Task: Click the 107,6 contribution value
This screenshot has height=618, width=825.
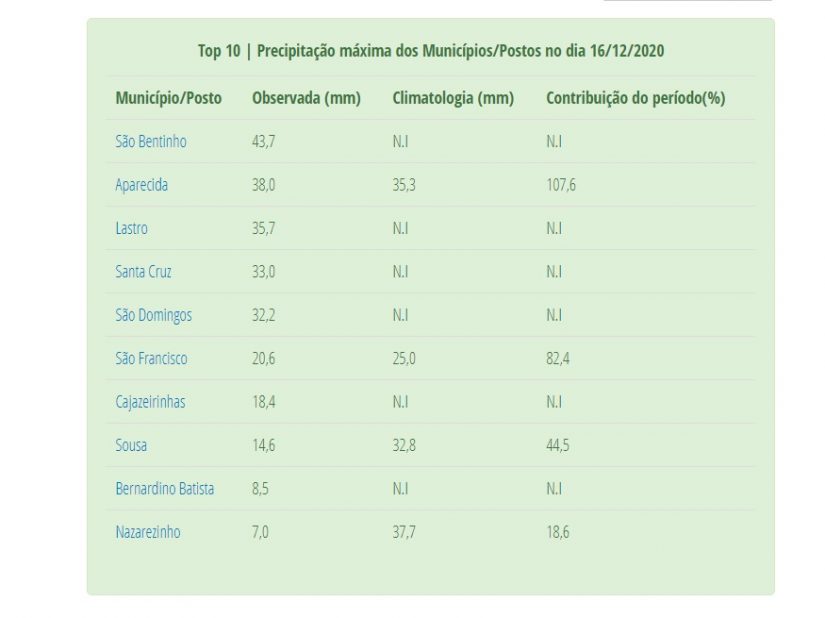Action: pyautogui.click(x=560, y=185)
